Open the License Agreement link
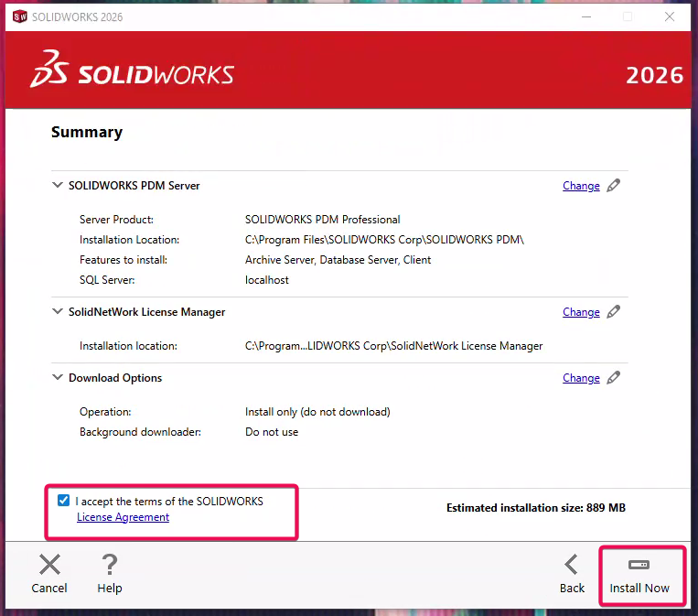This screenshot has height=616, width=698. click(x=123, y=517)
